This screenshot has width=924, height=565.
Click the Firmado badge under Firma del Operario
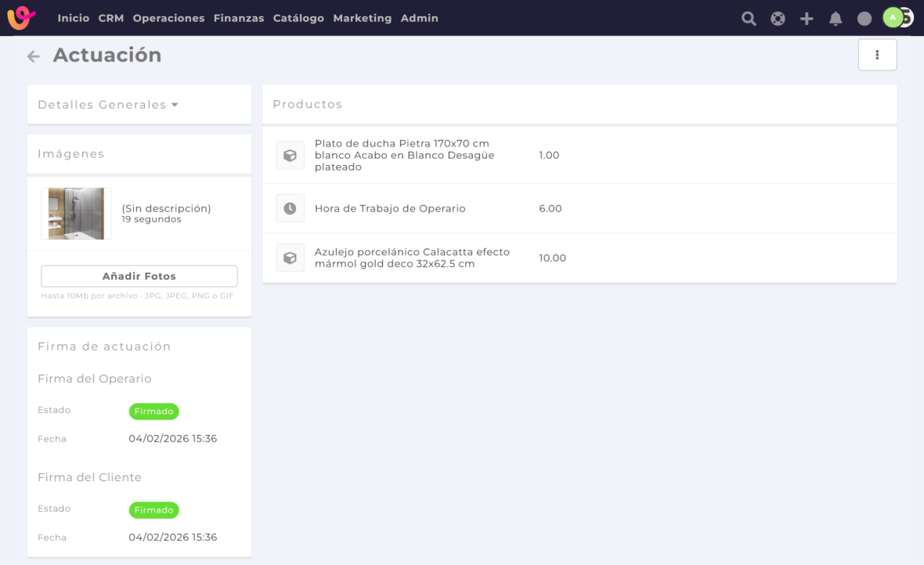pyautogui.click(x=153, y=412)
